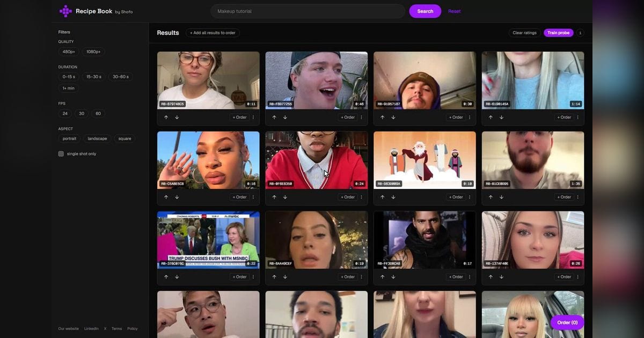
Task: Downvote the 0:24 video card
Action: (285, 197)
